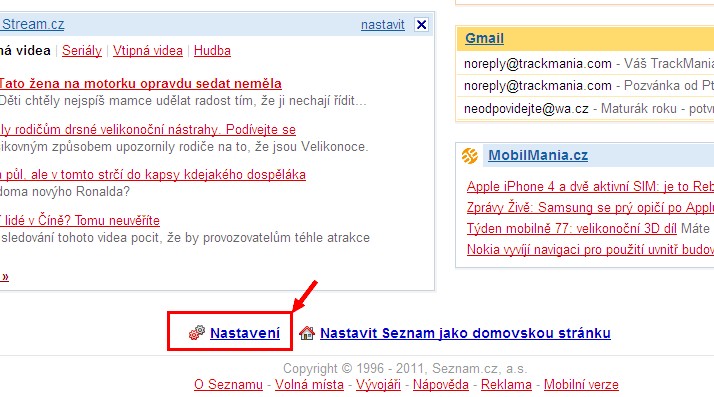Open the Reklama footer link

coord(506,384)
